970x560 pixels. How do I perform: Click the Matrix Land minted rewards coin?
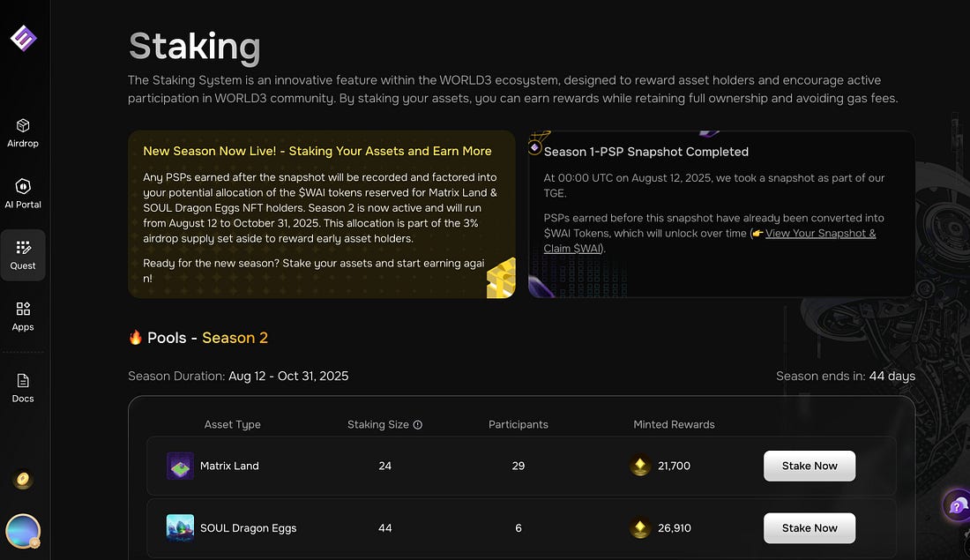click(x=641, y=466)
